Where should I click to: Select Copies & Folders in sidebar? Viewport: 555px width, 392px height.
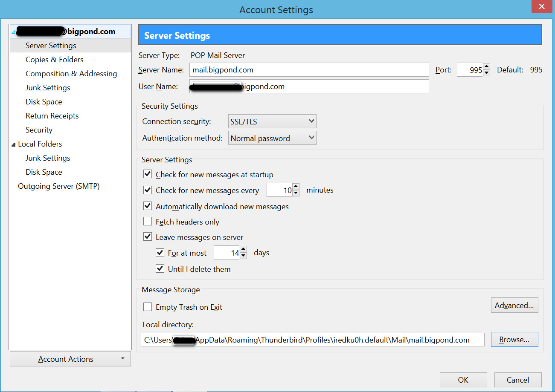tap(54, 60)
